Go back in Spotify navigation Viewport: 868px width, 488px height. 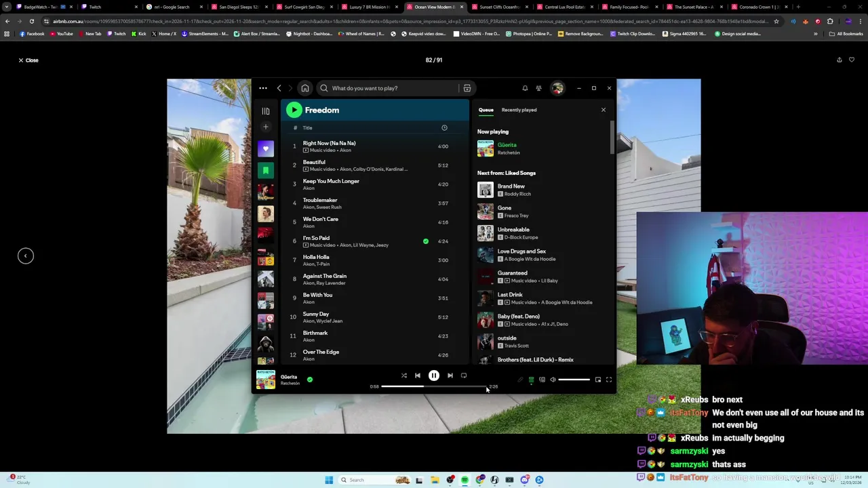[x=279, y=88]
